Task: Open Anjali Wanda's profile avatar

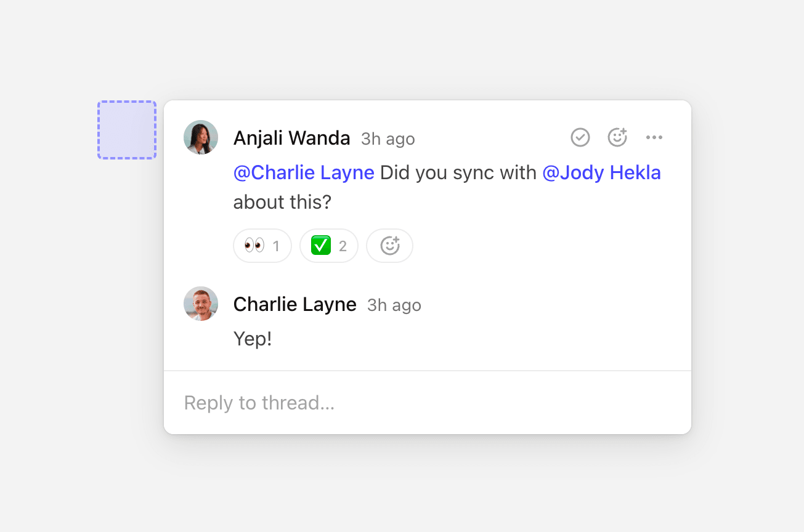Action: tap(201, 137)
